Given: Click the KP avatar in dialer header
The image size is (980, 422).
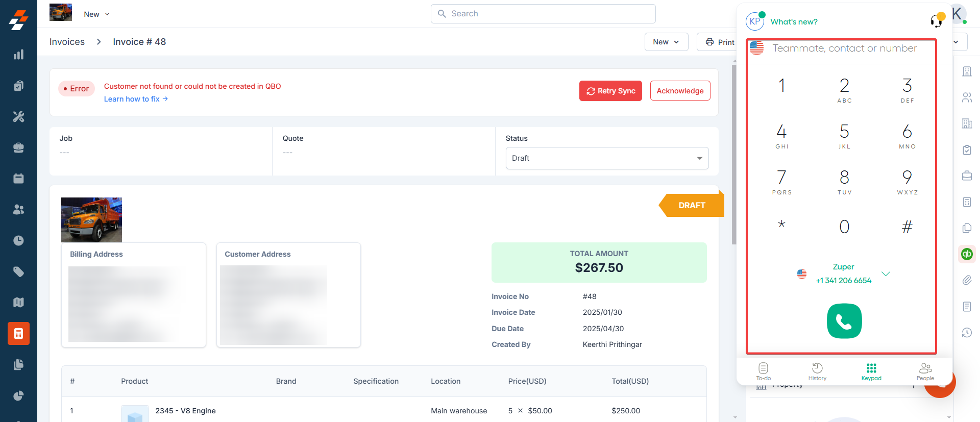Looking at the screenshot, I should [755, 21].
